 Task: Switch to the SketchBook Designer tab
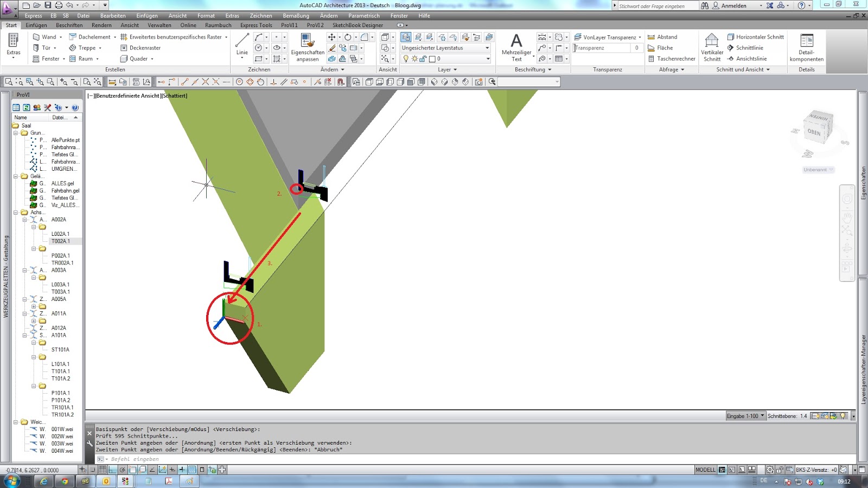[x=358, y=25]
